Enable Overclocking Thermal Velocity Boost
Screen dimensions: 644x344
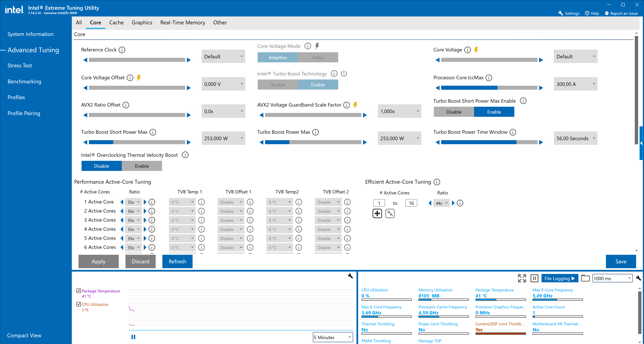142,166
